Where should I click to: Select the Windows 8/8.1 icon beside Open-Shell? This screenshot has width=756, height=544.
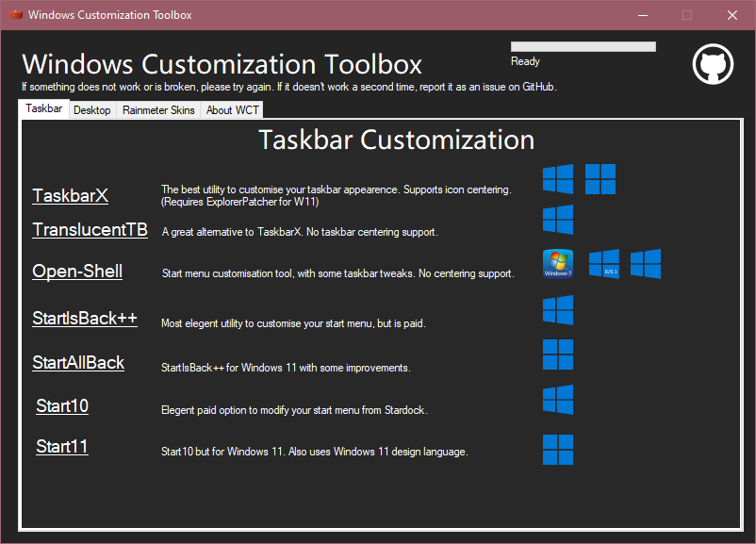coord(603,264)
